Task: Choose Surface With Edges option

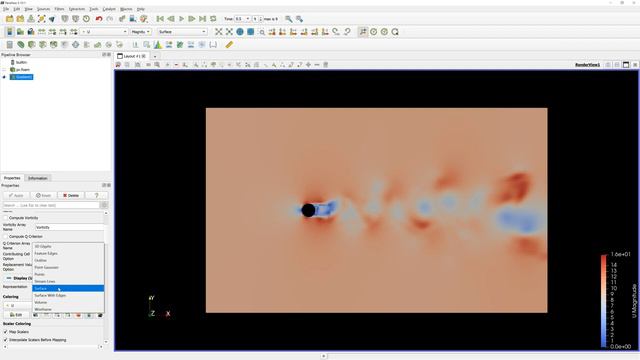Action: click(x=68, y=295)
